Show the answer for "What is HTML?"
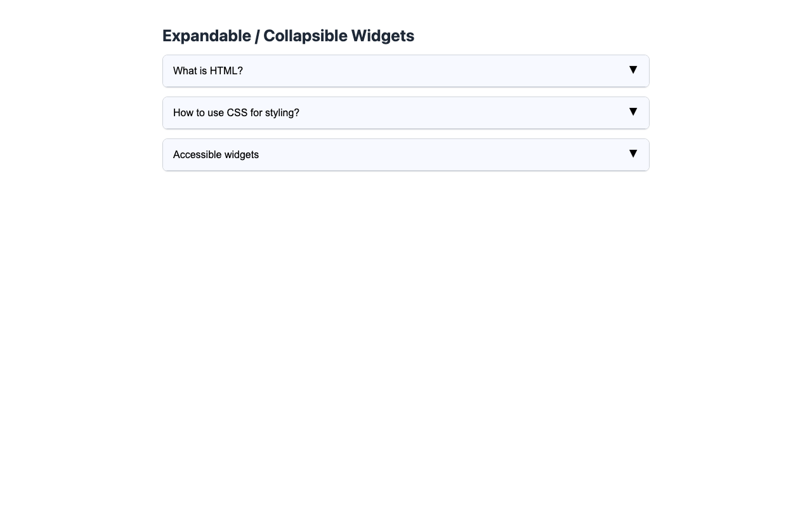This screenshot has height=508, width=812. 406,70
